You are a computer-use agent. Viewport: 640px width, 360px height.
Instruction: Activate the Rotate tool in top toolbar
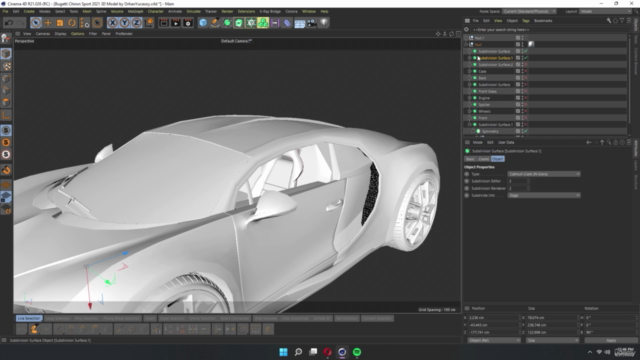click(72, 23)
